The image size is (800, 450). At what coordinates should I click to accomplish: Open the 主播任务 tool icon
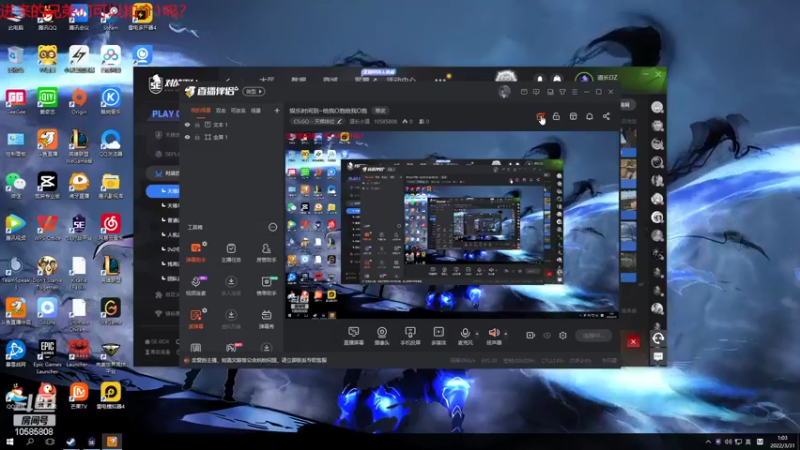click(231, 252)
